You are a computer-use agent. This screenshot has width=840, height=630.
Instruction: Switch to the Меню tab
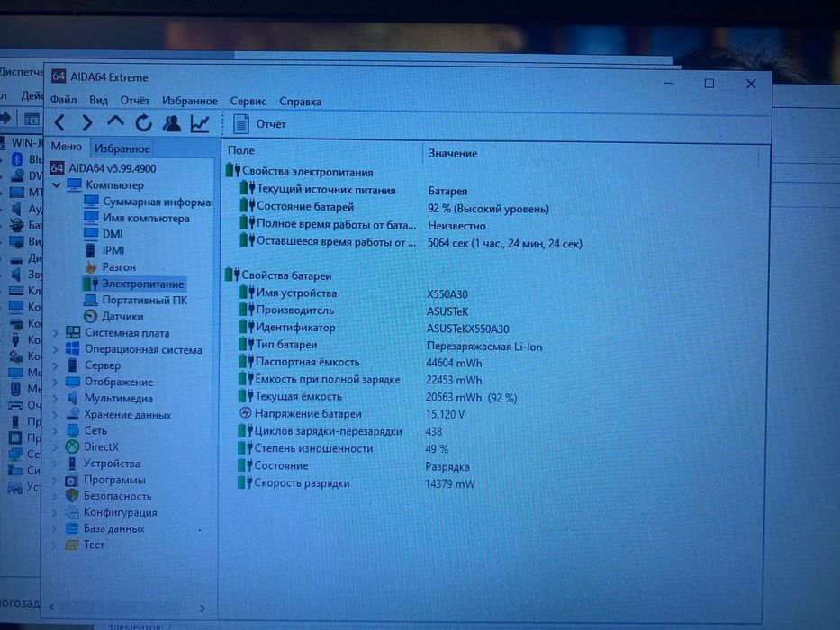(x=67, y=146)
